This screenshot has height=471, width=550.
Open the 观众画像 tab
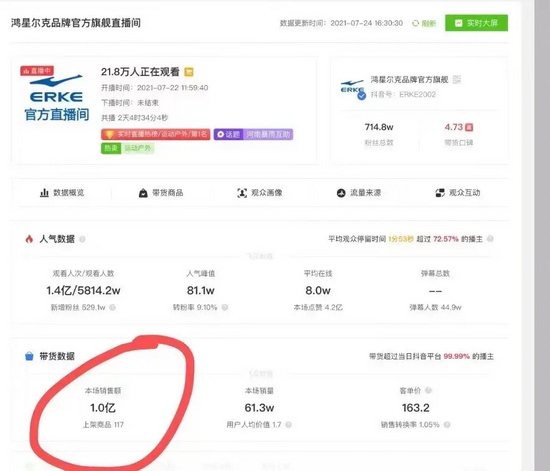(x=260, y=193)
